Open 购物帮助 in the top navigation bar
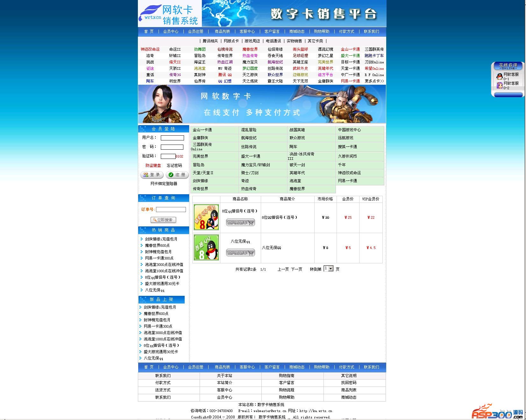526x420 pixels. pos(322,32)
